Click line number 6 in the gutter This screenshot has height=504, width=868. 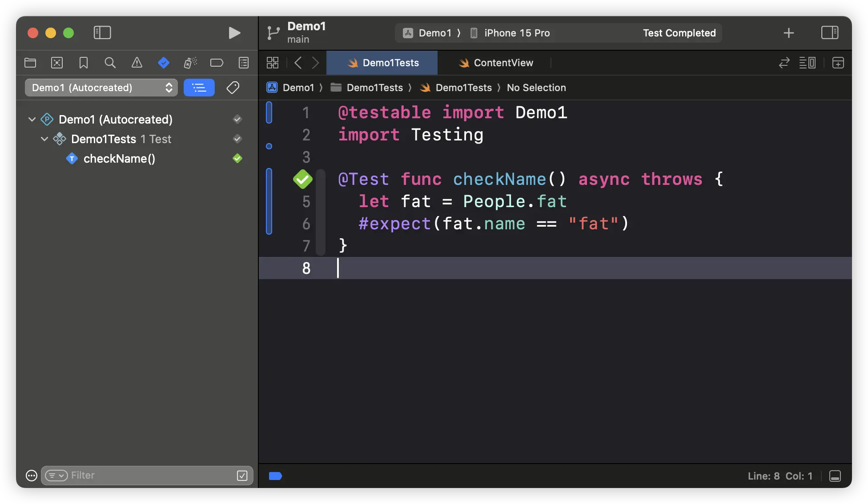306,224
